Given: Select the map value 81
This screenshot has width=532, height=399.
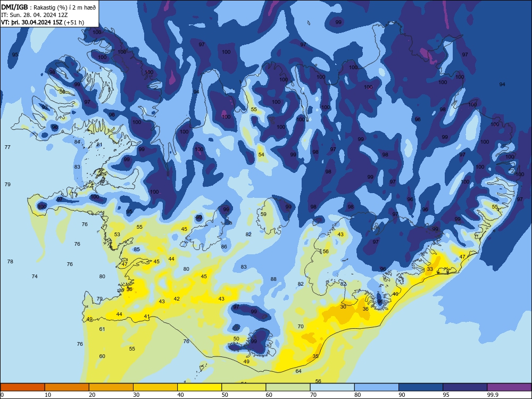Looking at the screenshot, I should coord(99,145).
